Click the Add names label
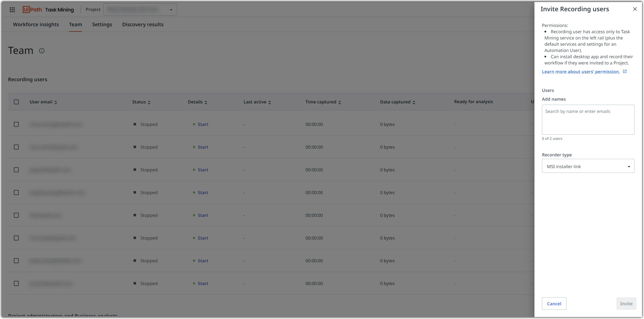 pos(554,99)
